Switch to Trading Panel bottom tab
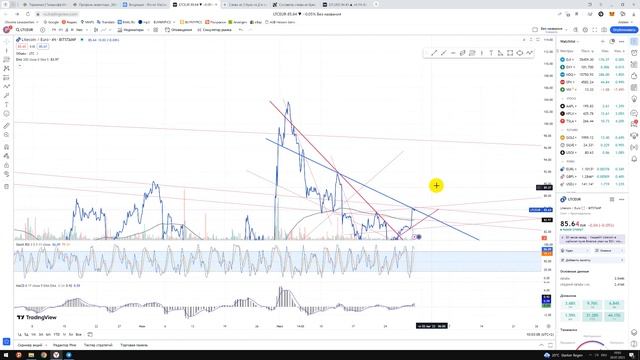The width and height of the screenshot is (640, 360). [x=134, y=345]
